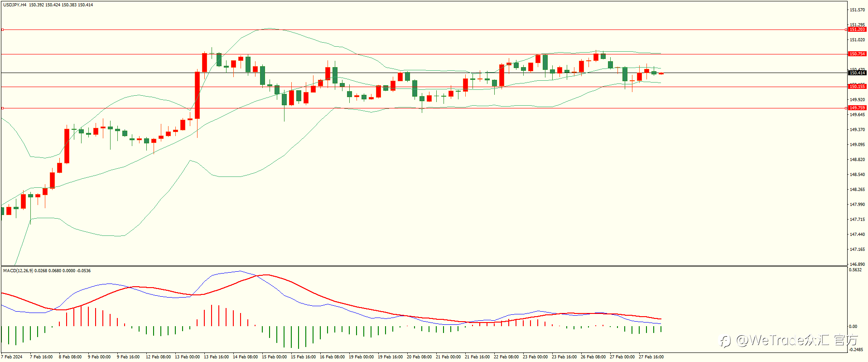Click the 148.540 price axis label
The width and height of the screenshot is (868, 362).
[857, 175]
